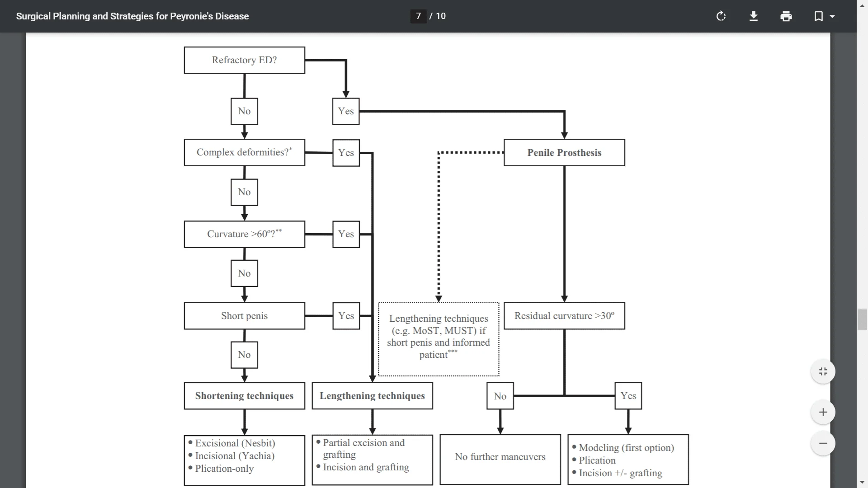Viewport: 868px width, 488px height.
Task: Click the document title tab header
Action: pos(132,16)
